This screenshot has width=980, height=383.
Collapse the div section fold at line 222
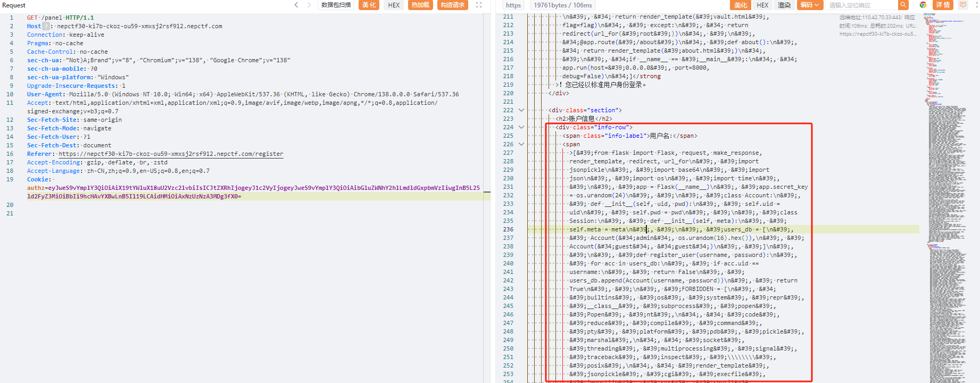click(521, 110)
